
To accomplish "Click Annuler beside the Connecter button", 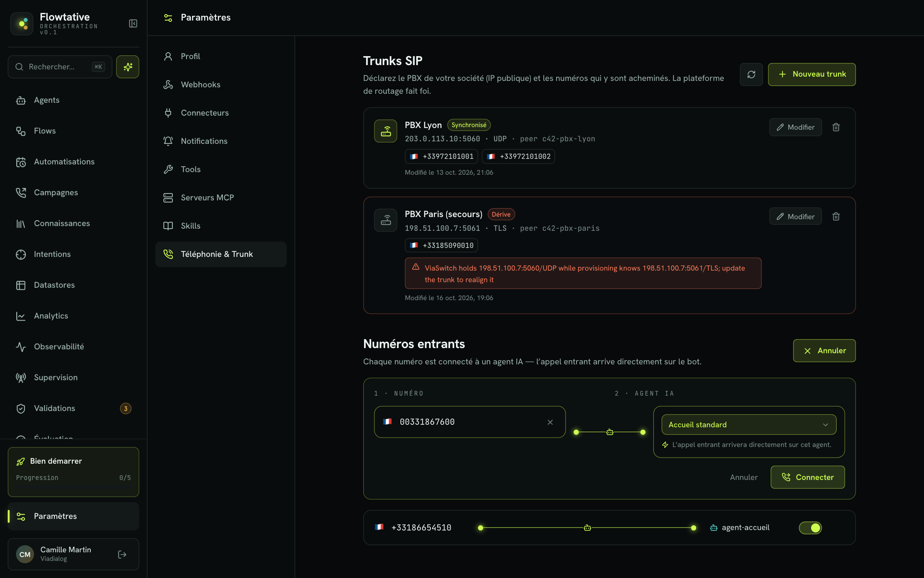I will pos(743,477).
